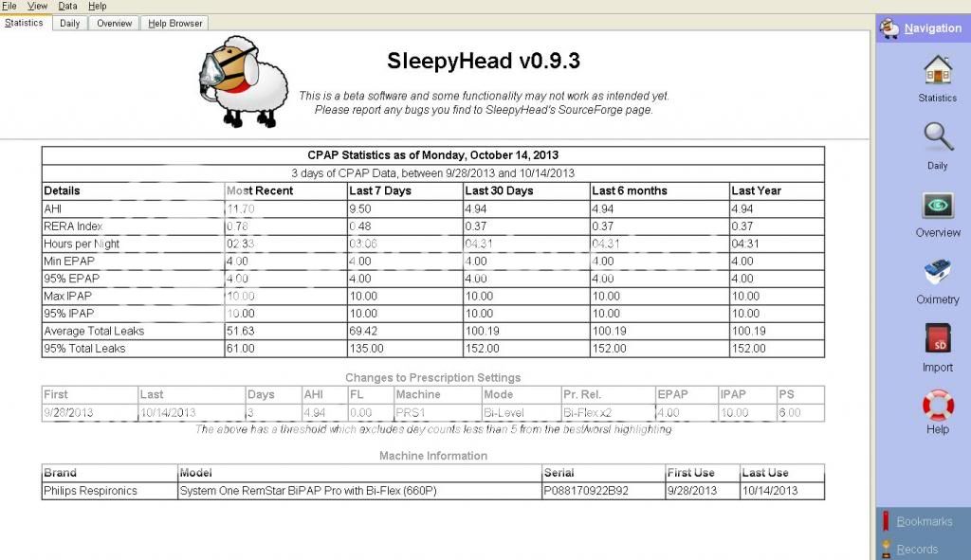Open the Data menu
The height and width of the screenshot is (560, 971).
click(x=67, y=6)
